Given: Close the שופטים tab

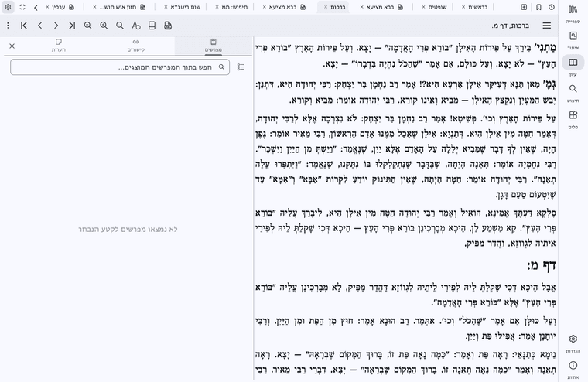Looking at the screenshot, I should coord(423,7).
